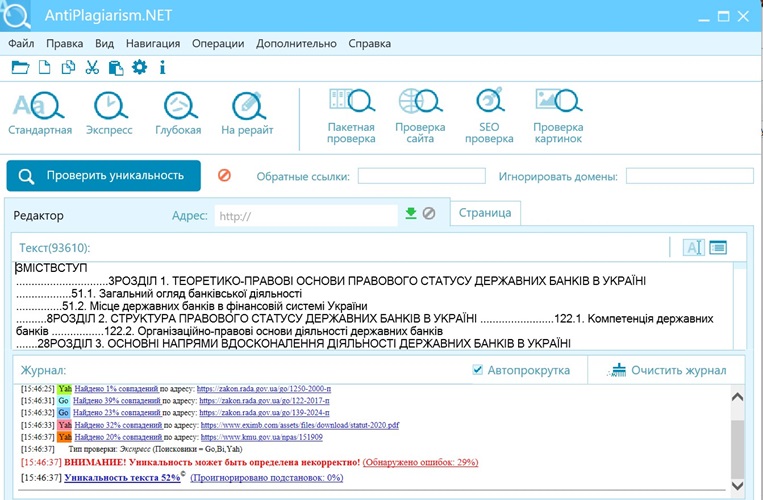
Task: Open the Вид menu
Action: pos(104,43)
